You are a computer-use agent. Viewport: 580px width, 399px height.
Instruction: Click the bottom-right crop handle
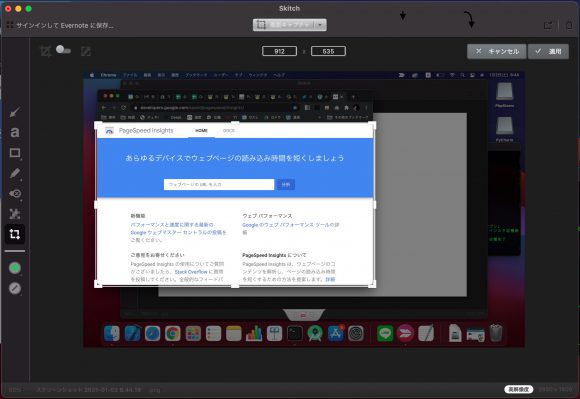(x=372, y=284)
